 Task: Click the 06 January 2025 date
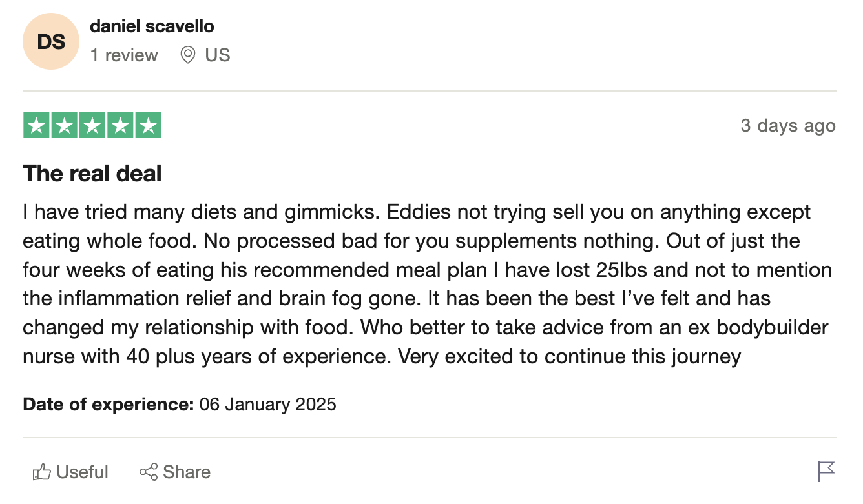tap(268, 405)
